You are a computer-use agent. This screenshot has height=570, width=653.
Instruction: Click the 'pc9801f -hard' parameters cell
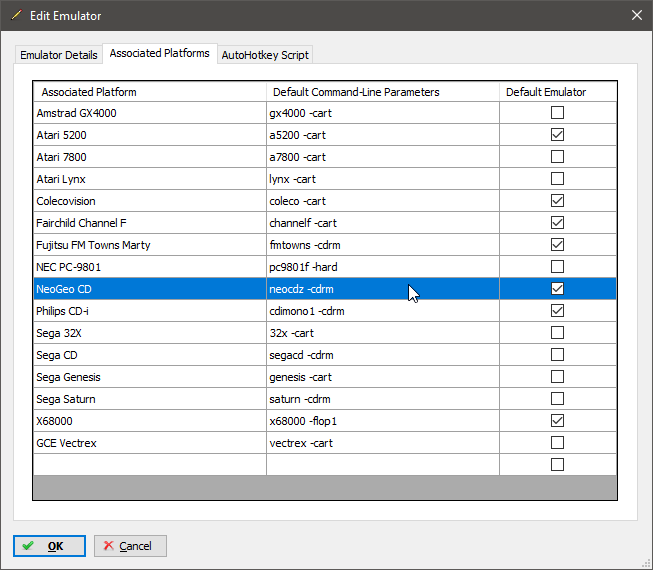383,267
